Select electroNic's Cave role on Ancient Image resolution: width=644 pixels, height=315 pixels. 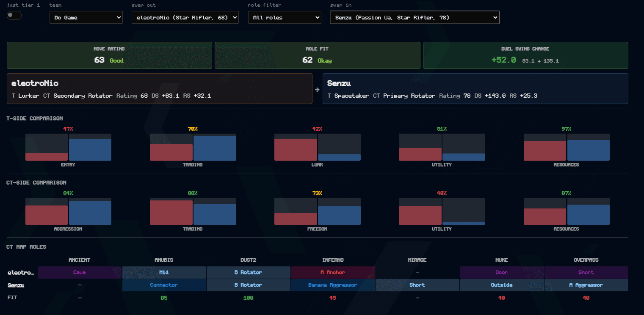[80, 272]
